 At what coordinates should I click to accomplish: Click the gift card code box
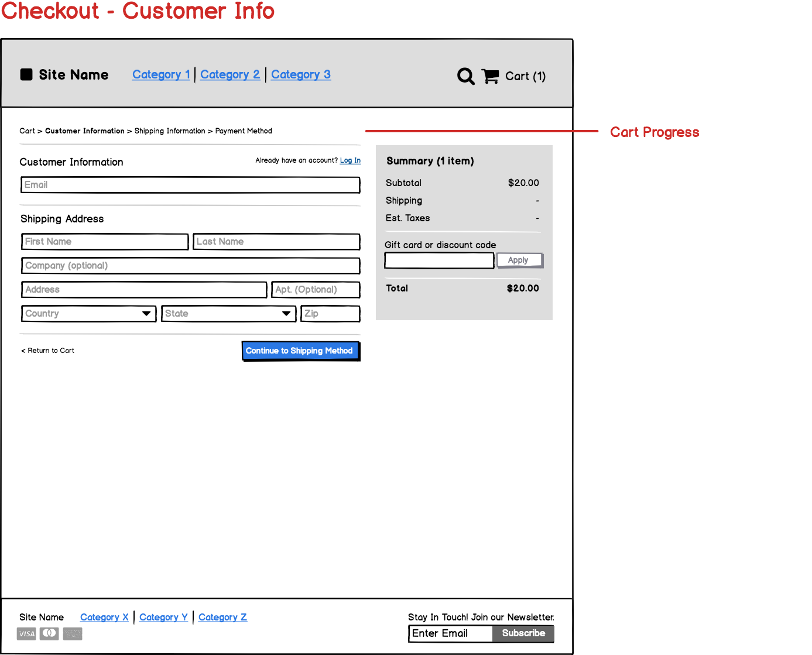tap(438, 260)
